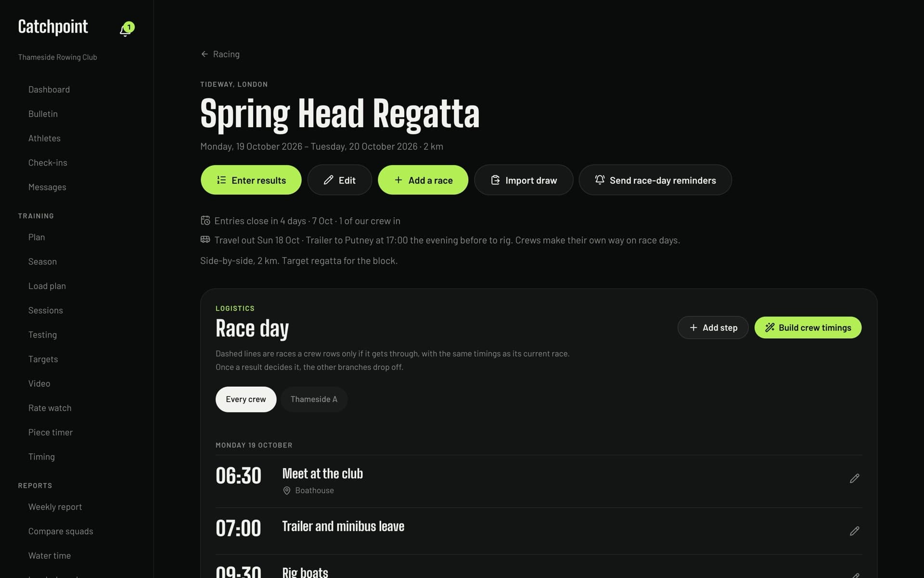
Task: Click Enter results button
Action: pyautogui.click(x=251, y=180)
